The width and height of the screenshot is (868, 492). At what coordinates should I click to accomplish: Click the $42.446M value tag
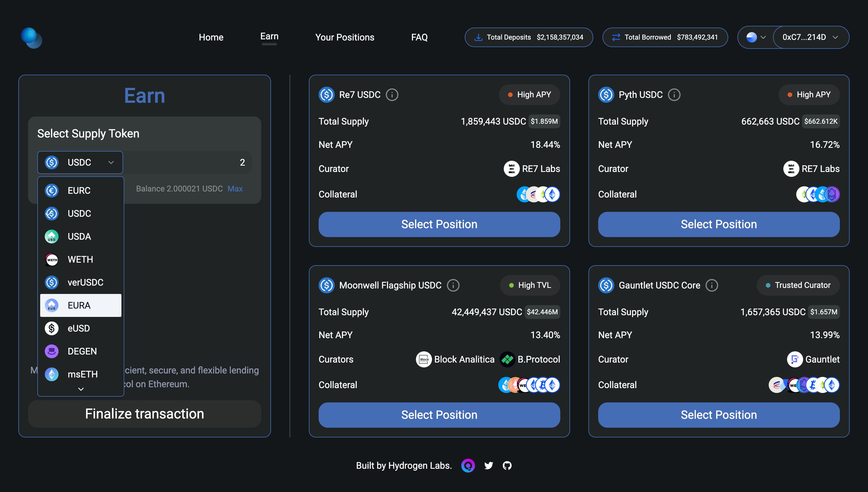coord(542,312)
